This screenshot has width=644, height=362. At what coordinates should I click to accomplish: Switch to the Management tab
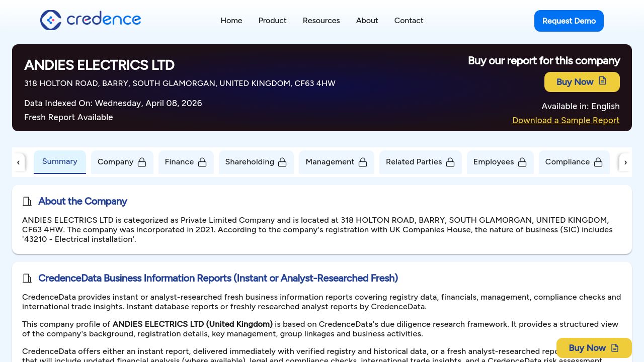click(337, 162)
